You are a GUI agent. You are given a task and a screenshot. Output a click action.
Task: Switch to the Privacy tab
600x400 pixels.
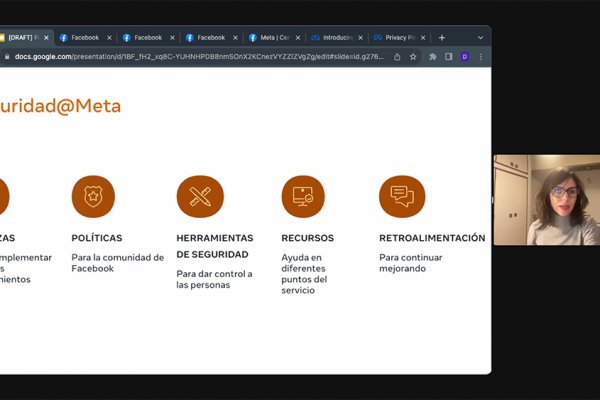pos(400,38)
